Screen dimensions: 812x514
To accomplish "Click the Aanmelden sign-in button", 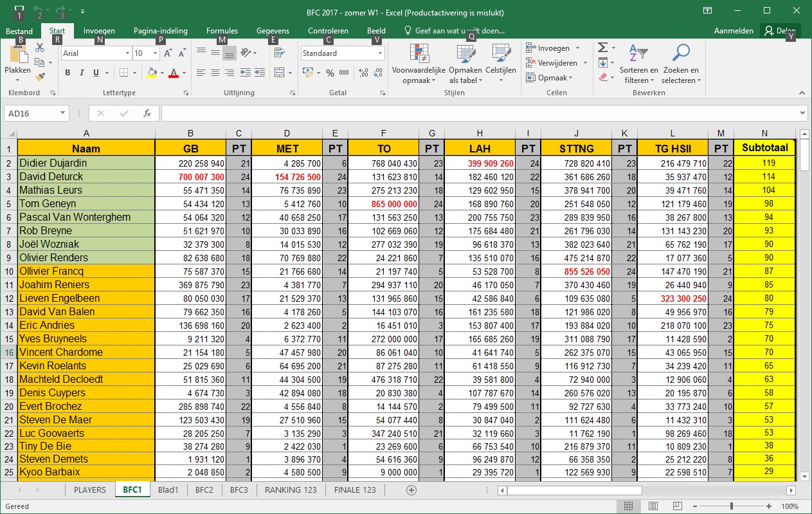I will (733, 31).
